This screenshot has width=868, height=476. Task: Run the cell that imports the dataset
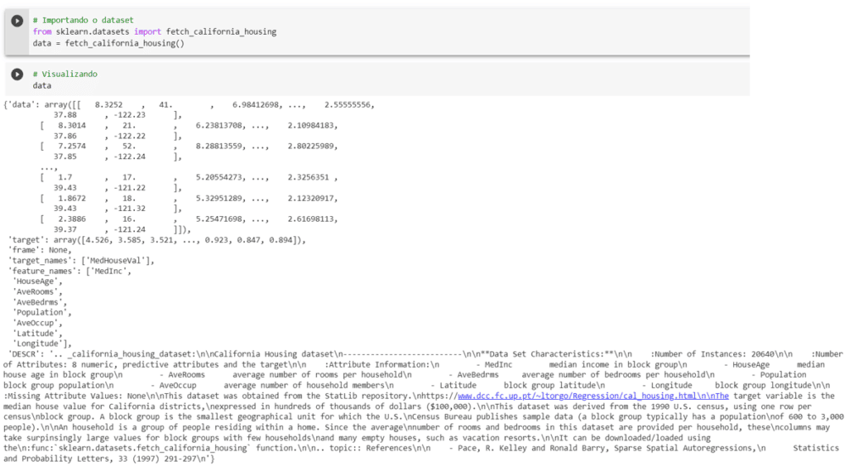click(17, 21)
